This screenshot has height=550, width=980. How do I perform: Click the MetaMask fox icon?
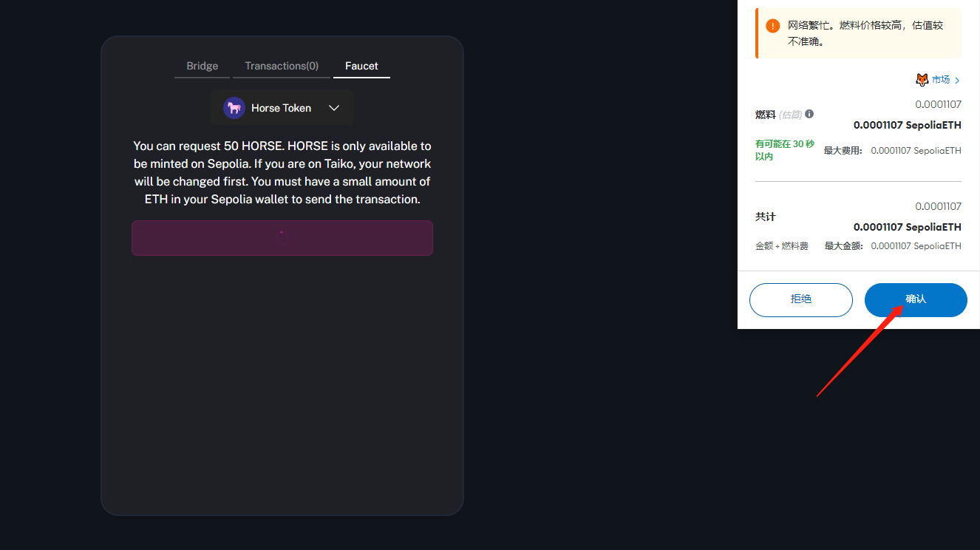922,80
